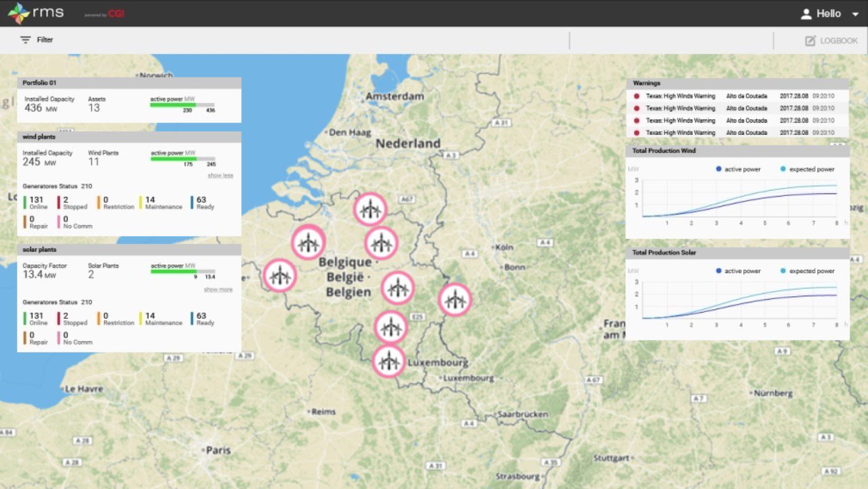
Task: Toggle expected power legend in Solar chart
Action: click(806, 271)
